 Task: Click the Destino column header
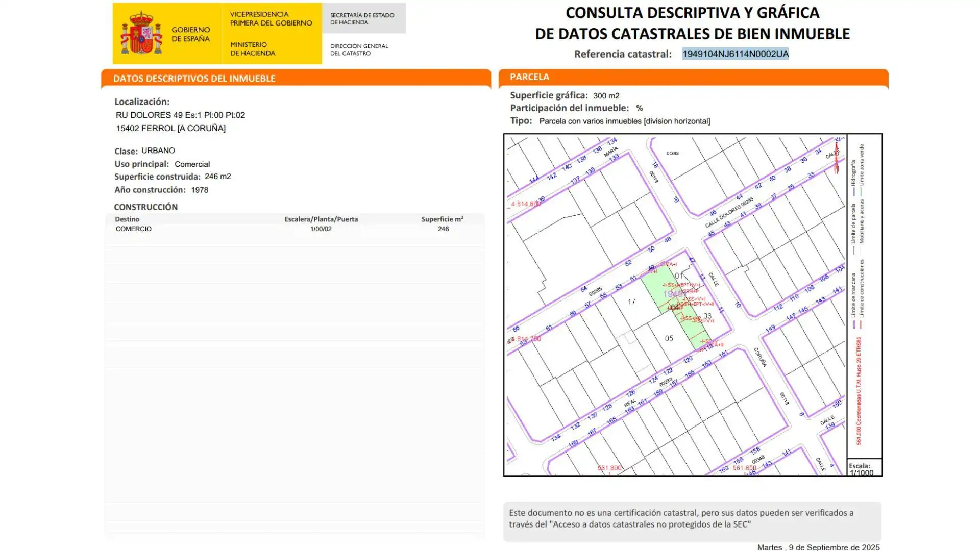click(x=127, y=219)
